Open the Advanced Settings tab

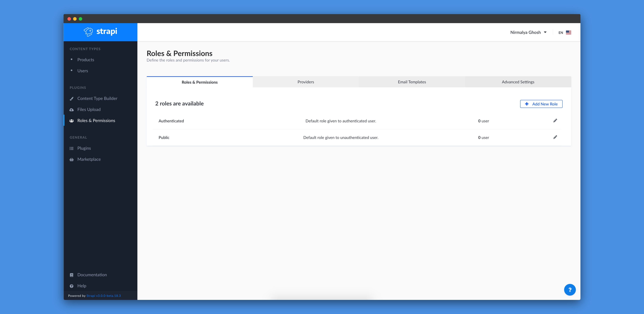click(518, 82)
